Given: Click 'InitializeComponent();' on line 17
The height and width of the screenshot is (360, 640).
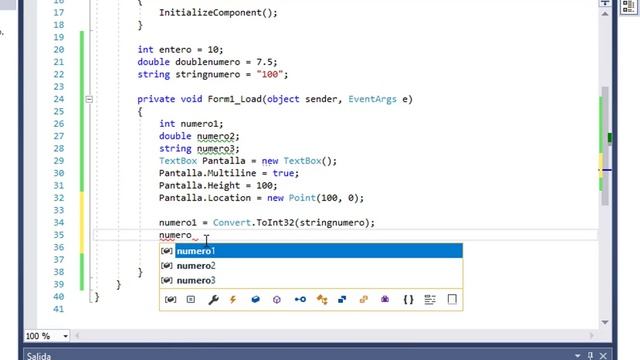Looking at the screenshot, I should click(x=218, y=13).
